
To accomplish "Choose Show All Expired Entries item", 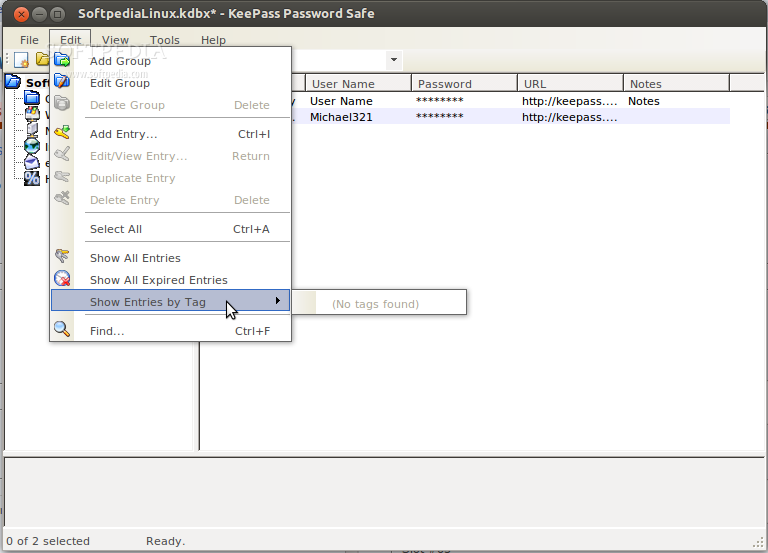I will click(171, 280).
